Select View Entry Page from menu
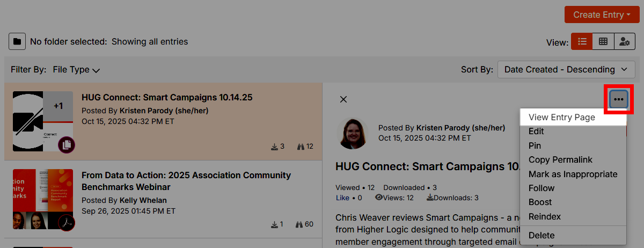 pos(561,118)
